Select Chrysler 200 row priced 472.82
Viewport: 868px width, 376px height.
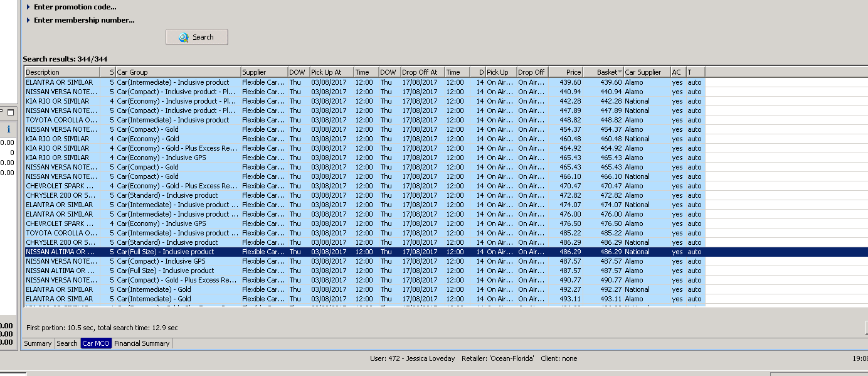364,195
